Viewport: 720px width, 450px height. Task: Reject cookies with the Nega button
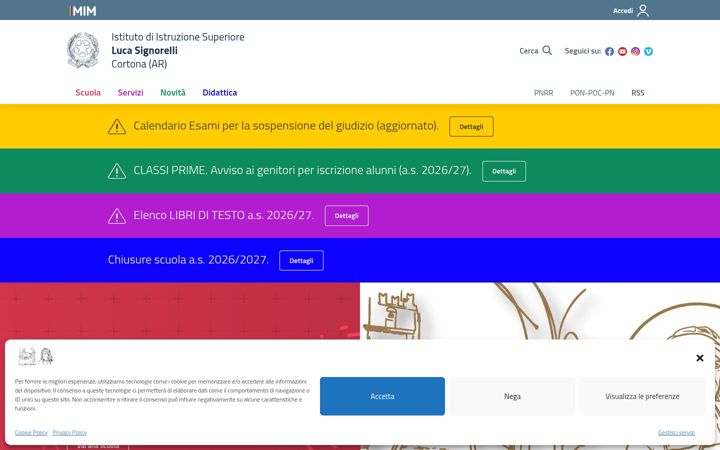(x=512, y=396)
